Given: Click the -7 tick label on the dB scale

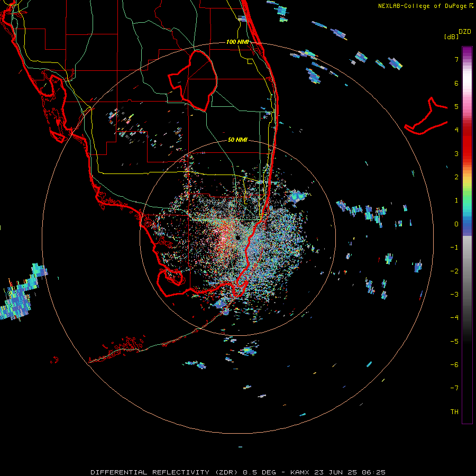Looking at the screenshot, I should point(454,388).
